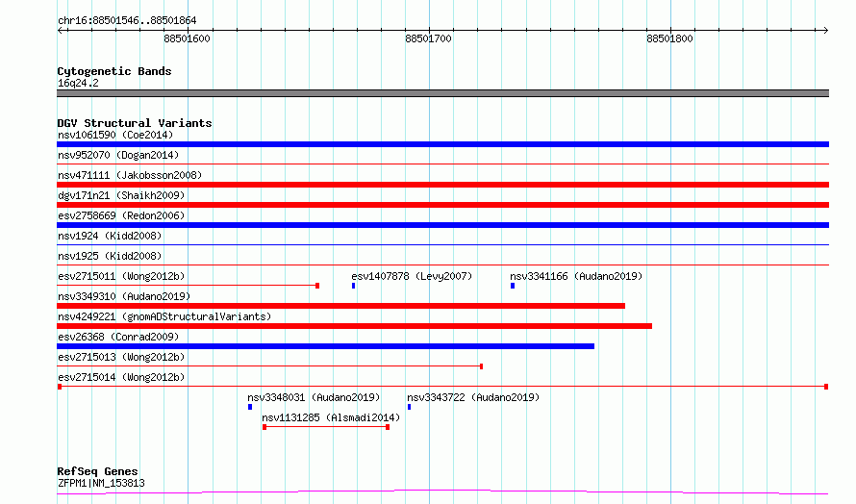Open variant label nsv1061590 (Coe2014)

[115, 135]
